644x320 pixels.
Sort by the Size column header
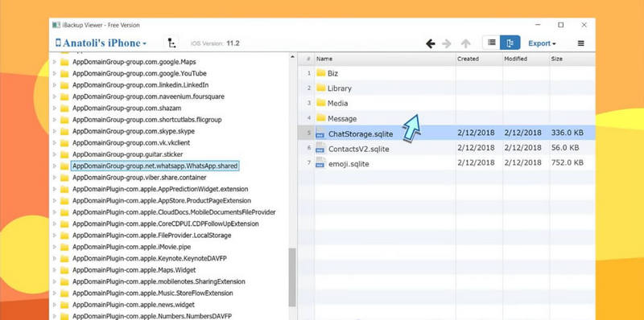point(572,59)
